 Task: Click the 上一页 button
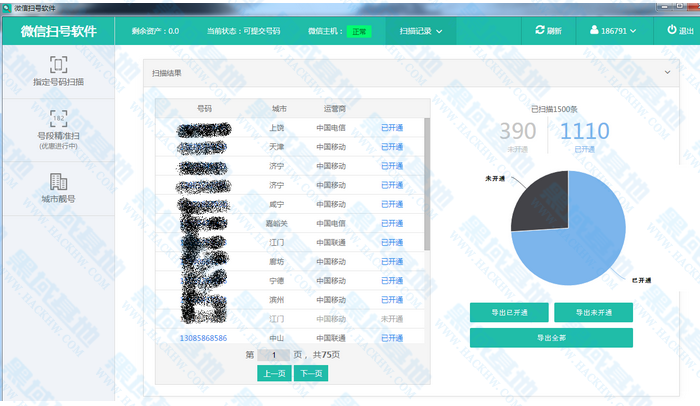[274, 373]
